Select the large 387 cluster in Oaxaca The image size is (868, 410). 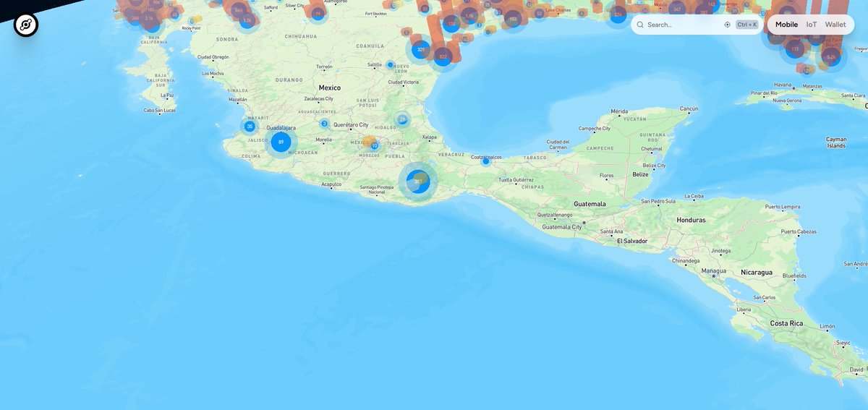[x=418, y=181]
